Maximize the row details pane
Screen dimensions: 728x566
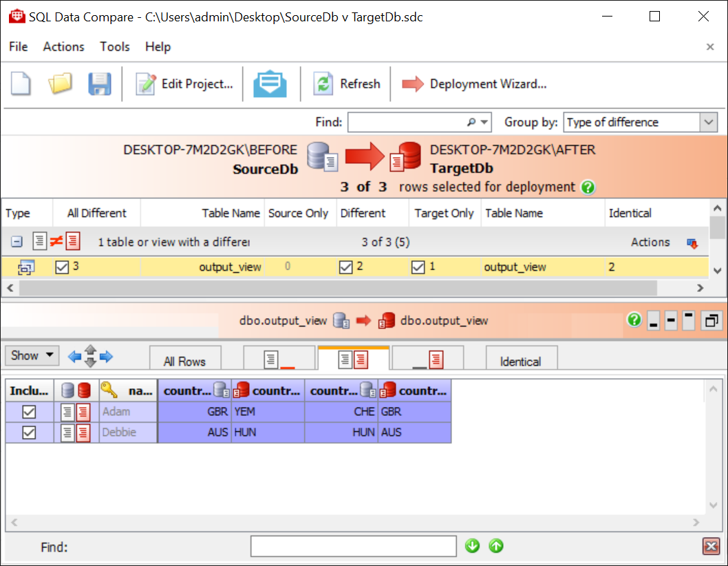tap(689, 321)
